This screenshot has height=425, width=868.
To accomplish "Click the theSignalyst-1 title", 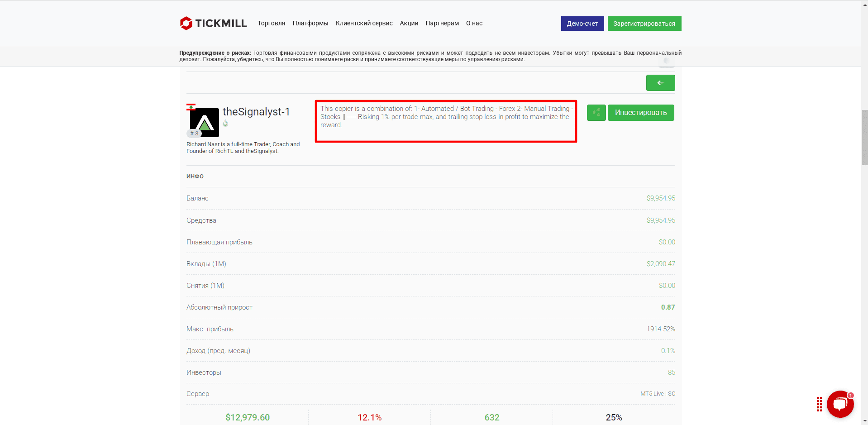I will (x=256, y=112).
